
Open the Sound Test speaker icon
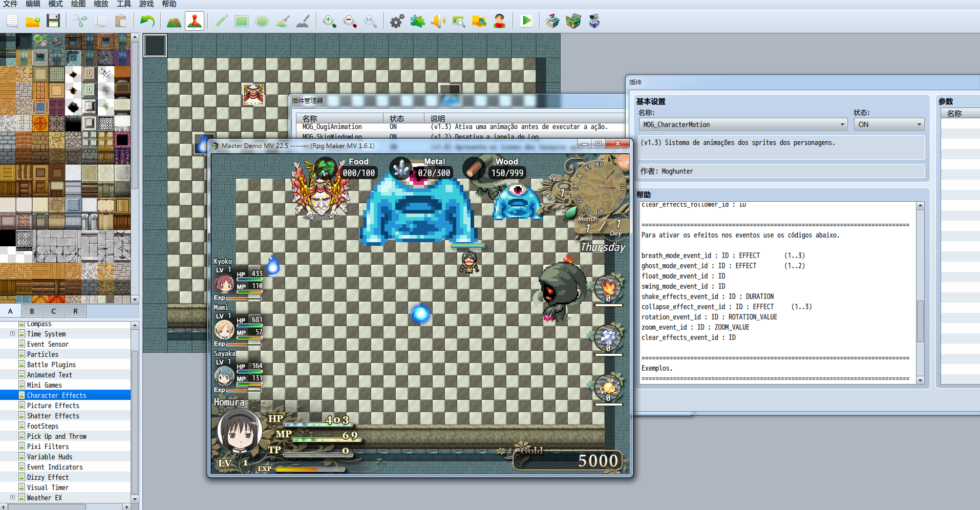(x=438, y=21)
